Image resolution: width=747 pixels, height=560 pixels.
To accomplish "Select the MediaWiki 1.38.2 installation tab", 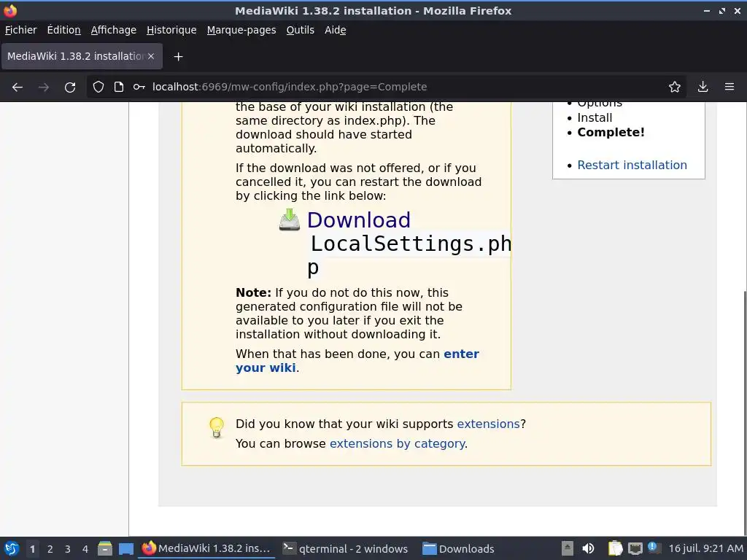I will pos(82,56).
